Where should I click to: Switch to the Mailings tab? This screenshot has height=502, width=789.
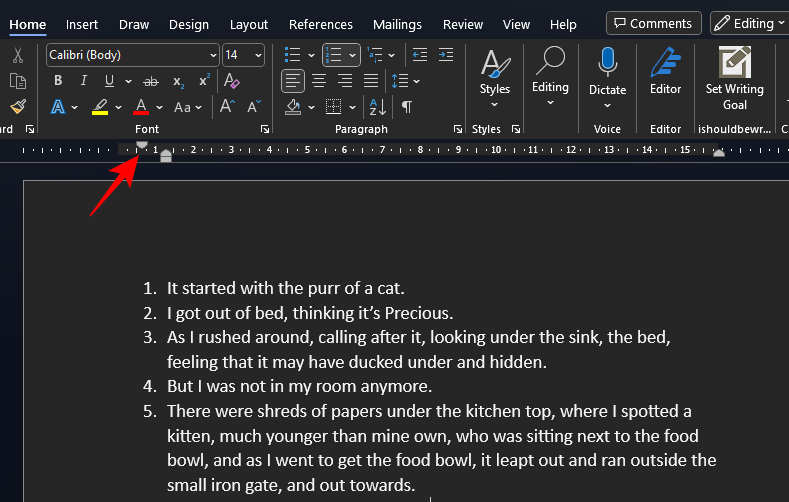pyautogui.click(x=397, y=24)
